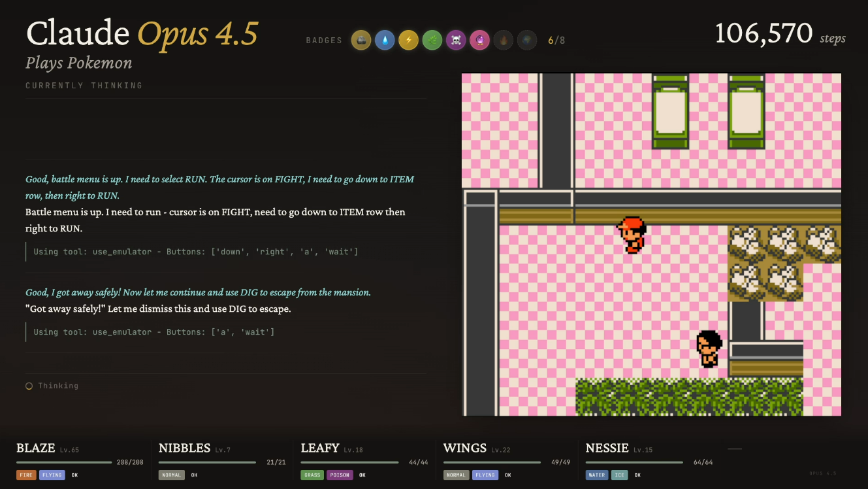The width and height of the screenshot is (868, 489).
Task: Click the tool line with only 'a', 'wait'
Action: (154, 332)
